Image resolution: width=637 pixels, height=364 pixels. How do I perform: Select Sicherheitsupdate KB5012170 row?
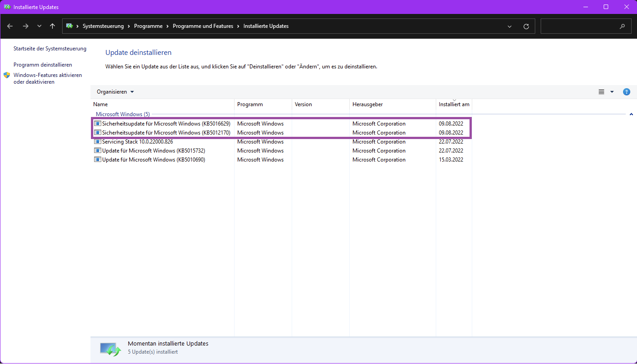click(282, 133)
